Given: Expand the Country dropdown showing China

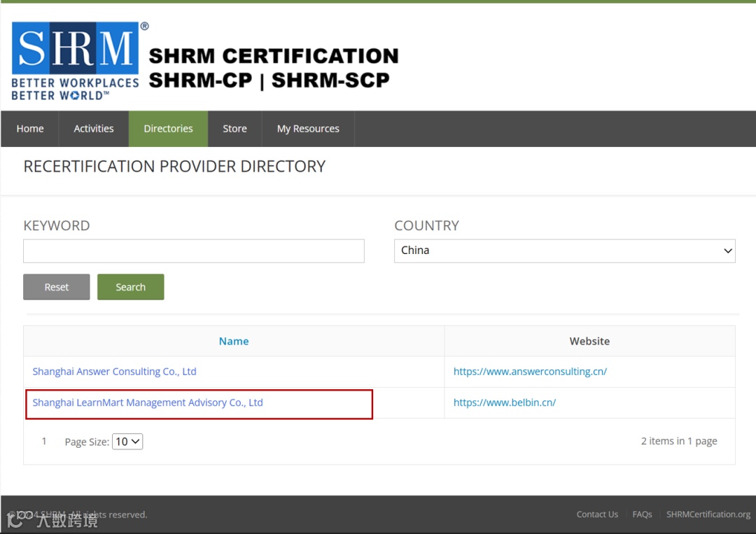Looking at the screenshot, I should click(x=565, y=251).
